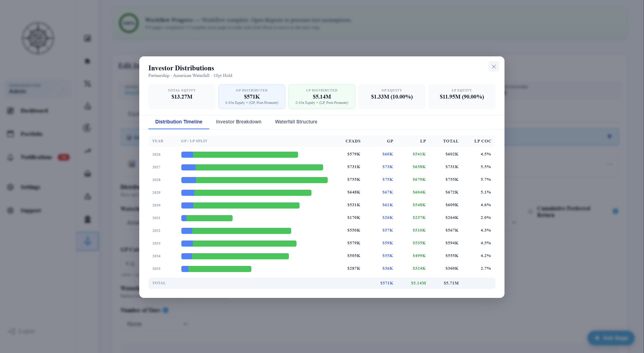
Task: Click the 2028 GP value $75K
Action: click(x=388, y=179)
